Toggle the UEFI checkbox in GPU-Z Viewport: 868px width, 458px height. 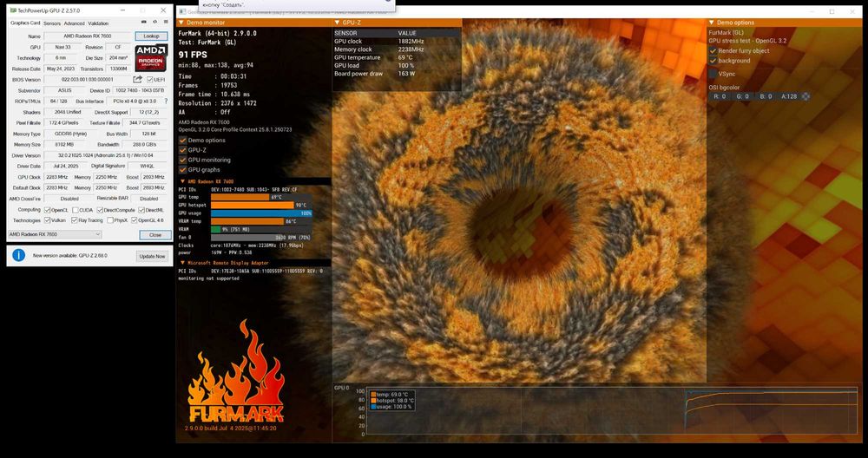(x=149, y=80)
